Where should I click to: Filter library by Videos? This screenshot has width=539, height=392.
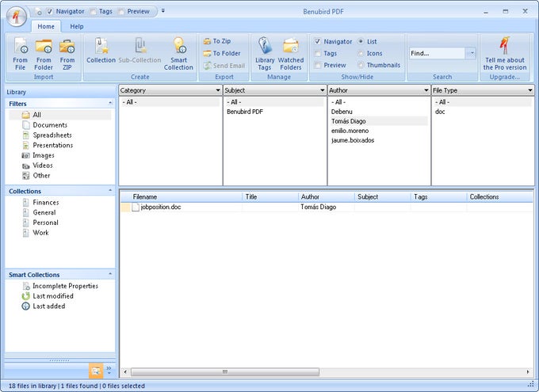[x=37, y=166]
